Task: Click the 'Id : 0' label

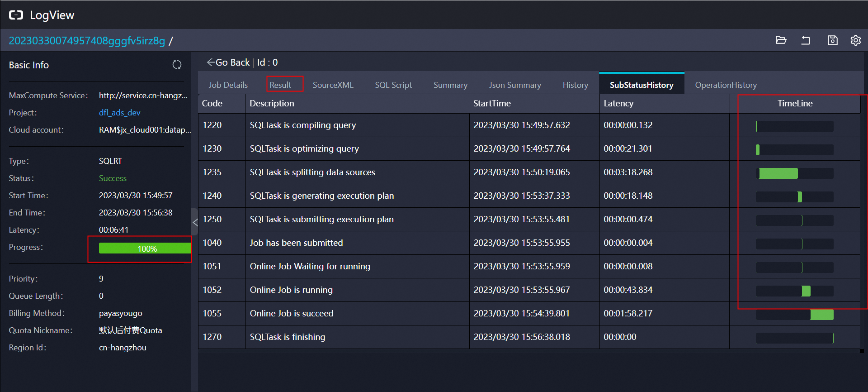Action: pos(267,62)
